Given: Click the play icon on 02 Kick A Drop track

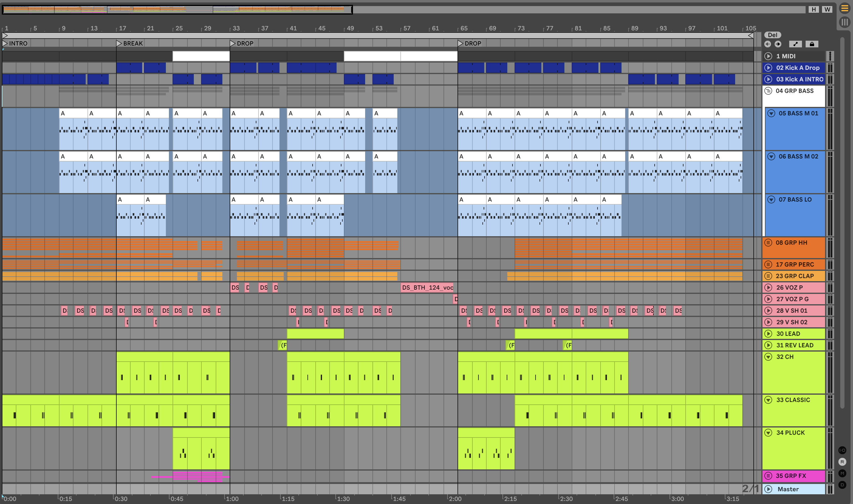Looking at the screenshot, I should 768,68.
